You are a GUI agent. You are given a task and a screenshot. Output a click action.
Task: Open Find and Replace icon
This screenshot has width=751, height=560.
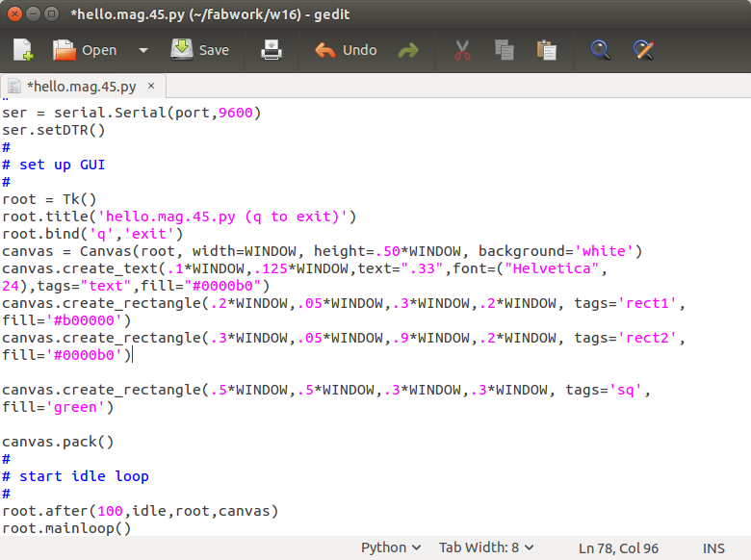click(x=643, y=50)
